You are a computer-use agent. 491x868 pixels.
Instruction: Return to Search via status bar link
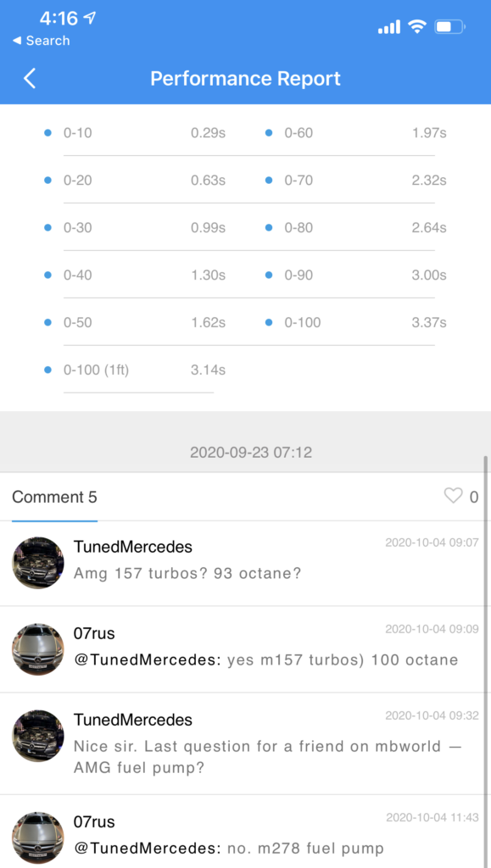(x=41, y=41)
